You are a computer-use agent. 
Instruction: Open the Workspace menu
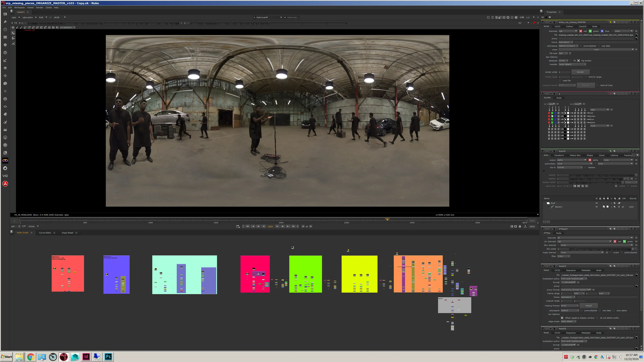click(19, 8)
